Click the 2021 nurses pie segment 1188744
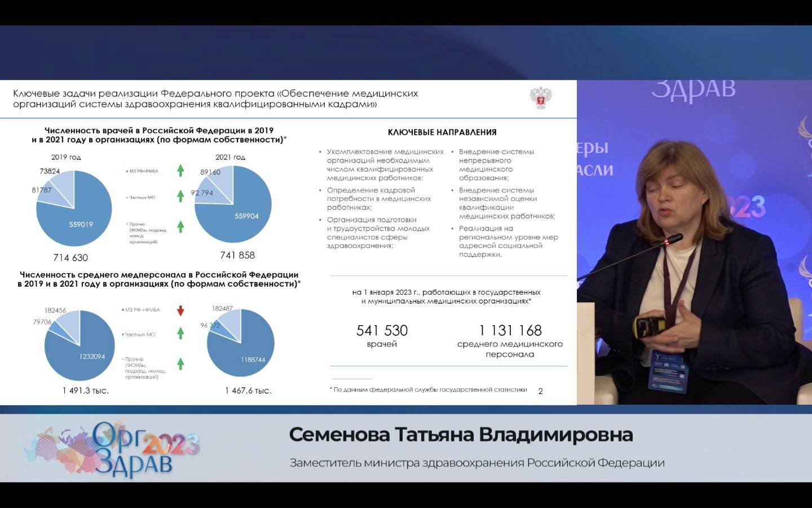 [x=253, y=359]
